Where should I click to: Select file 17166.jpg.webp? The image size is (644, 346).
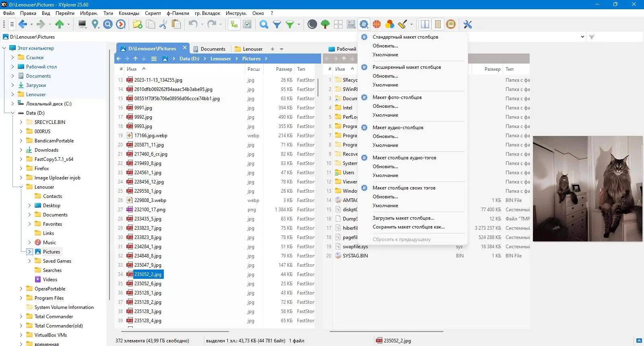click(x=151, y=136)
